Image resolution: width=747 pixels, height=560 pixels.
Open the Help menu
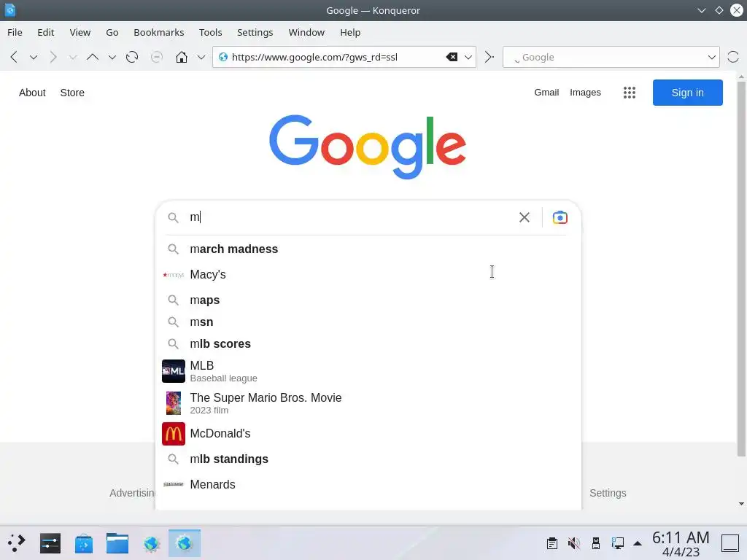click(350, 32)
